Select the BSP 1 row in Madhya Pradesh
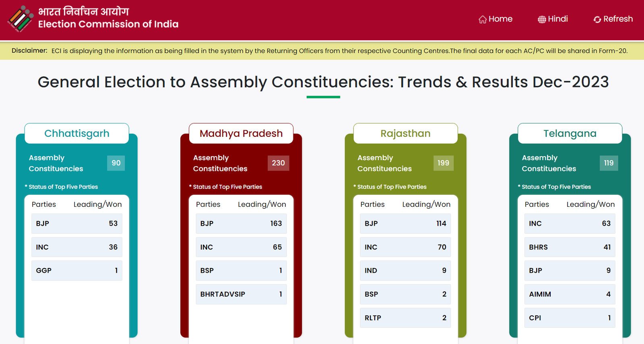The image size is (644, 344). click(241, 271)
